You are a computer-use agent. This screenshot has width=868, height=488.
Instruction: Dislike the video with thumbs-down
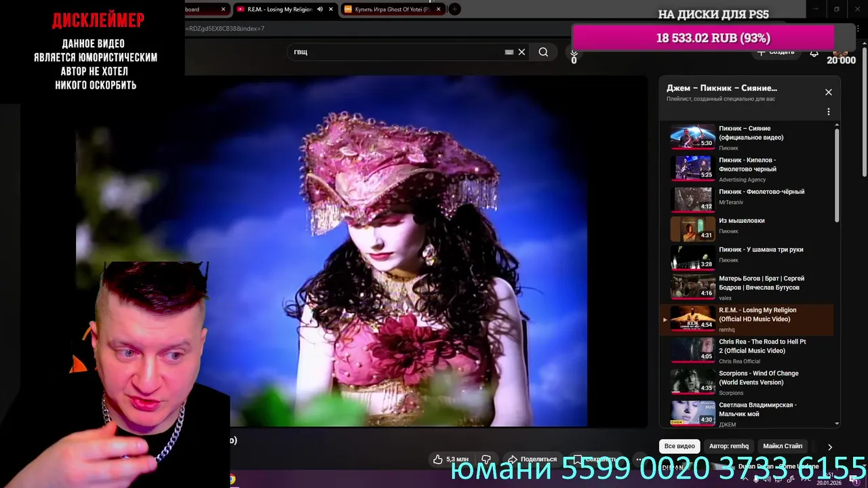pos(486,460)
